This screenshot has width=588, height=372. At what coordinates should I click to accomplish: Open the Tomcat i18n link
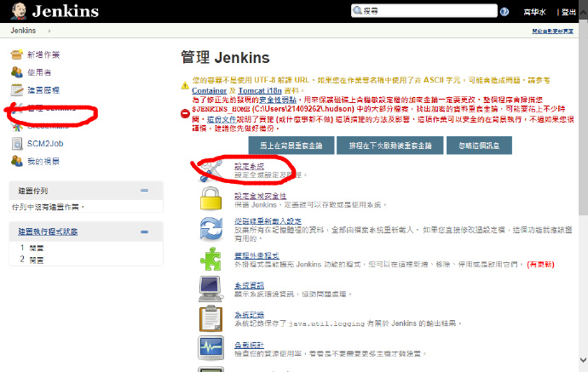point(260,90)
